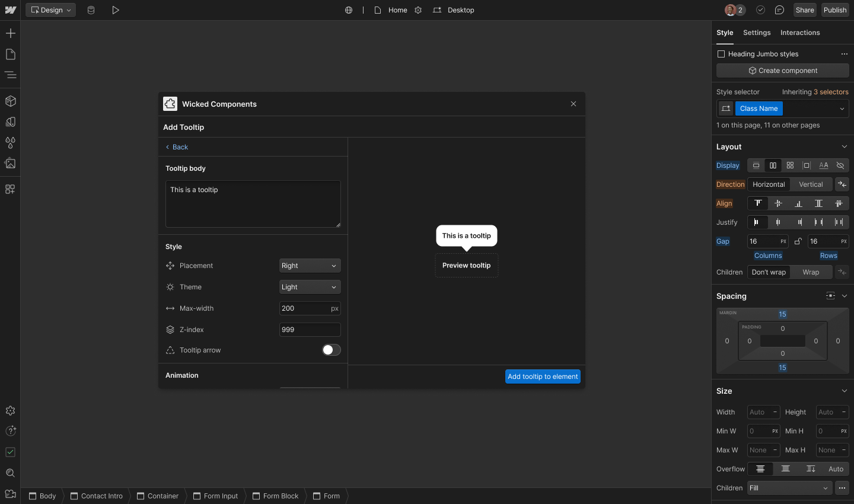Click the 3 selectors inheriting link
Image resolution: width=854 pixels, height=504 pixels.
(x=831, y=92)
